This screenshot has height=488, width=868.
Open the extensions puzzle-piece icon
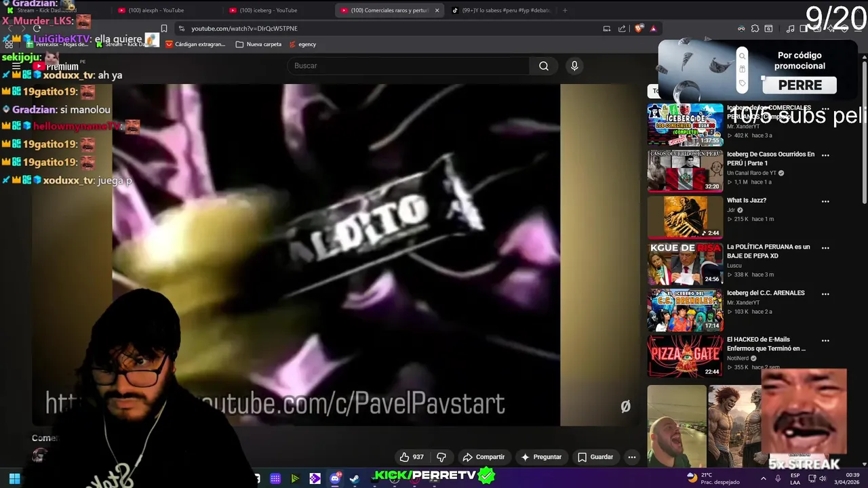[x=755, y=28]
